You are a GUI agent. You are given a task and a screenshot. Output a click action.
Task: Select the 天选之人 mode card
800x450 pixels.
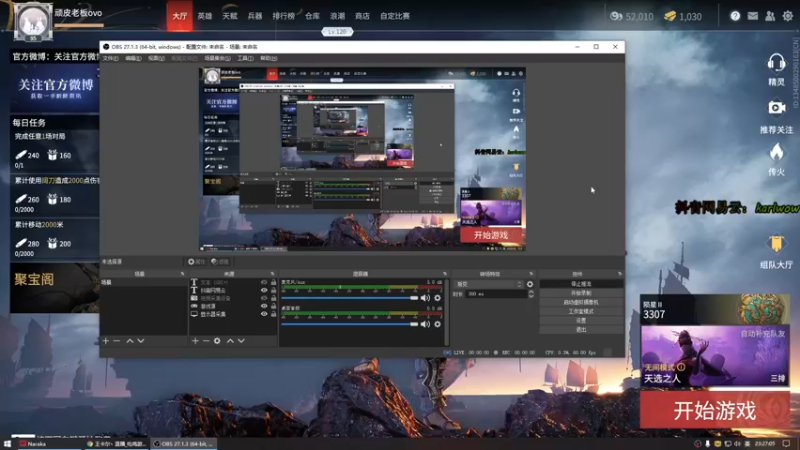(715, 356)
